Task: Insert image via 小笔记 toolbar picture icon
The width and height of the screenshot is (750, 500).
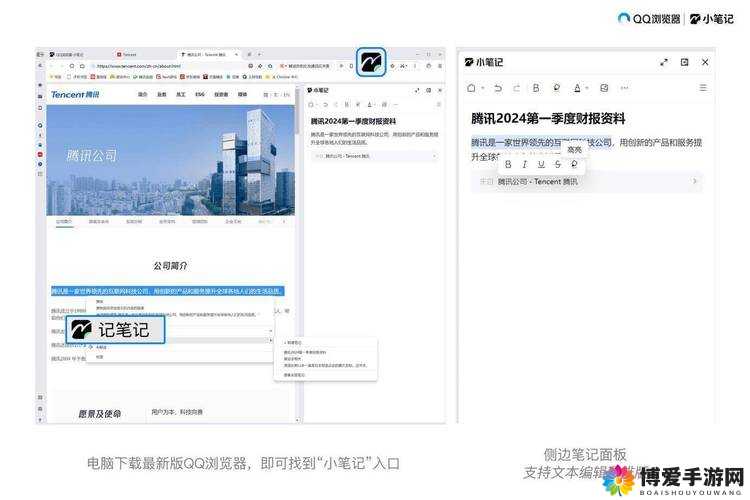Action: (x=604, y=88)
